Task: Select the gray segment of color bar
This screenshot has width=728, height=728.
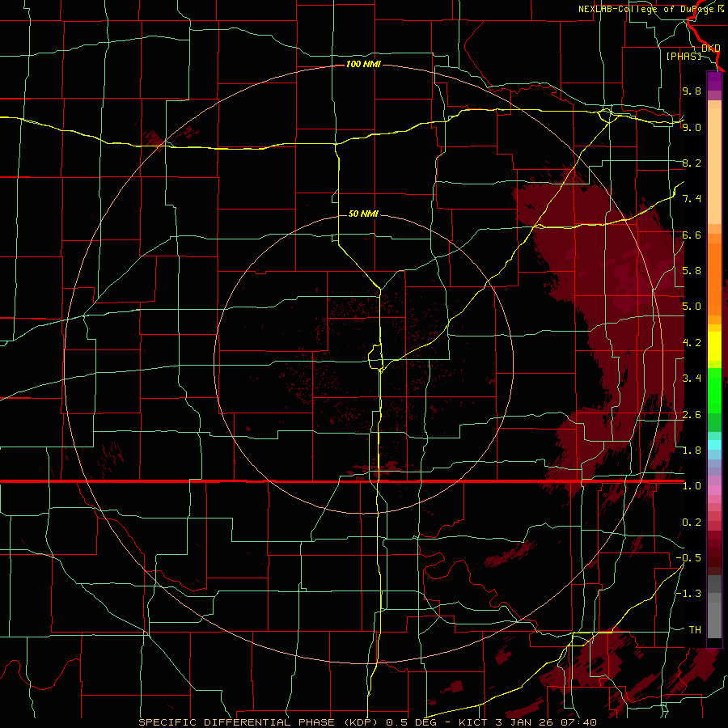Action: tap(714, 606)
